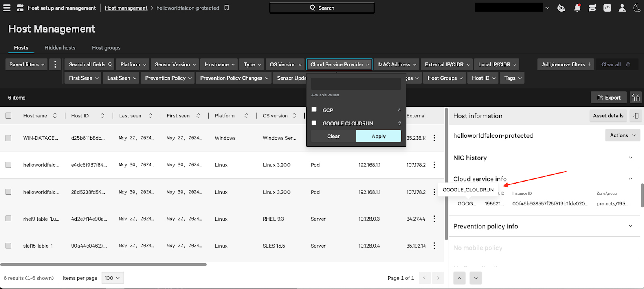Expand the NIC history section
This screenshot has height=289, width=644.
[630, 158]
